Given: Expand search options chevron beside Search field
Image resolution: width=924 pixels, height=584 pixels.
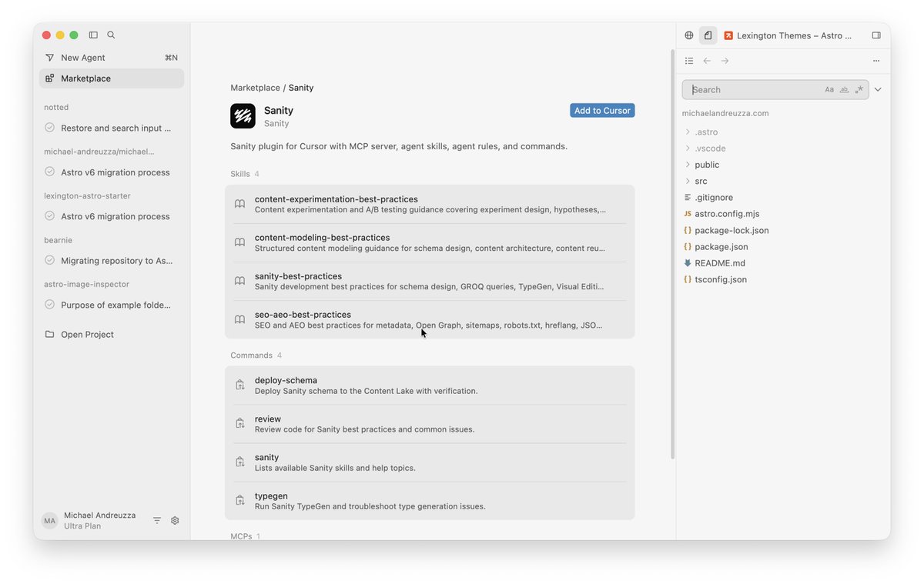Looking at the screenshot, I should click(878, 90).
